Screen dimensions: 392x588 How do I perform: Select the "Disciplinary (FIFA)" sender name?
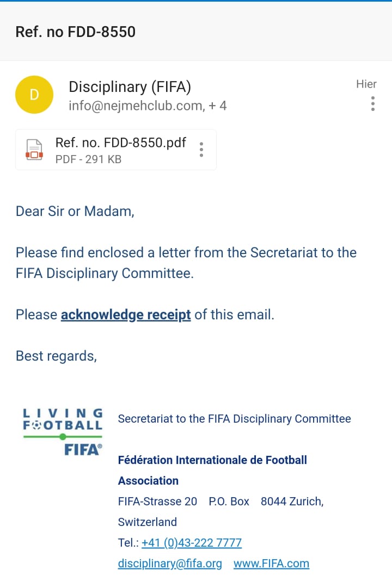[130, 86]
